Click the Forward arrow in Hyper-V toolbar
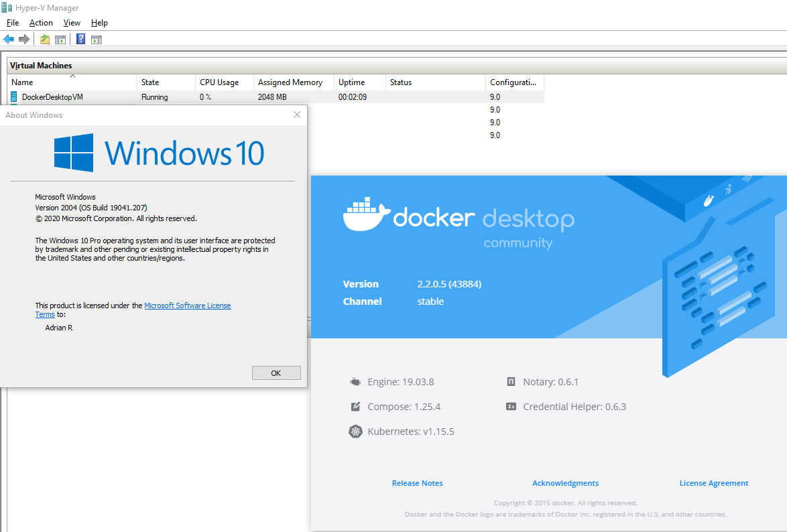 point(23,39)
